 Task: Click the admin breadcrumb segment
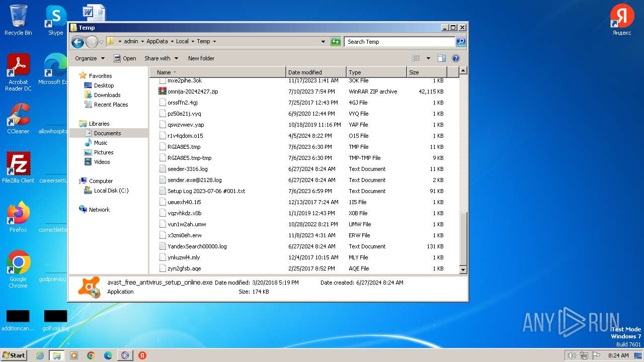[x=131, y=42]
